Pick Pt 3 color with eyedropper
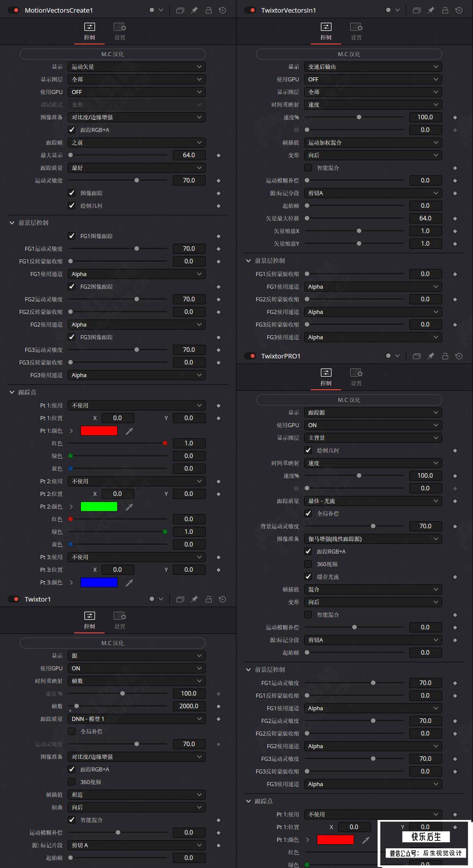473x868 pixels. pyautogui.click(x=129, y=582)
